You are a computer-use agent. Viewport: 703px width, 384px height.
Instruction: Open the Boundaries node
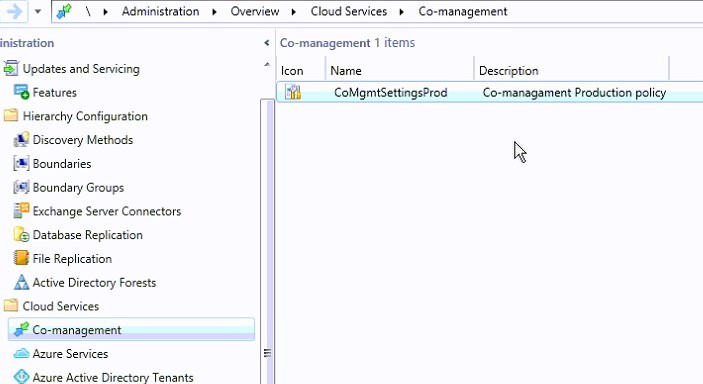pyautogui.click(x=62, y=164)
